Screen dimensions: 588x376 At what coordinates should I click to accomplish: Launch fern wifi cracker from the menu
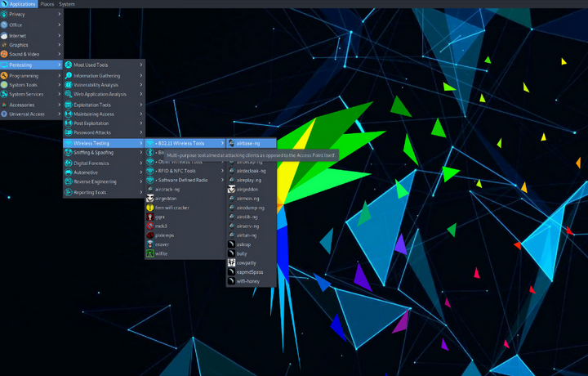point(171,208)
